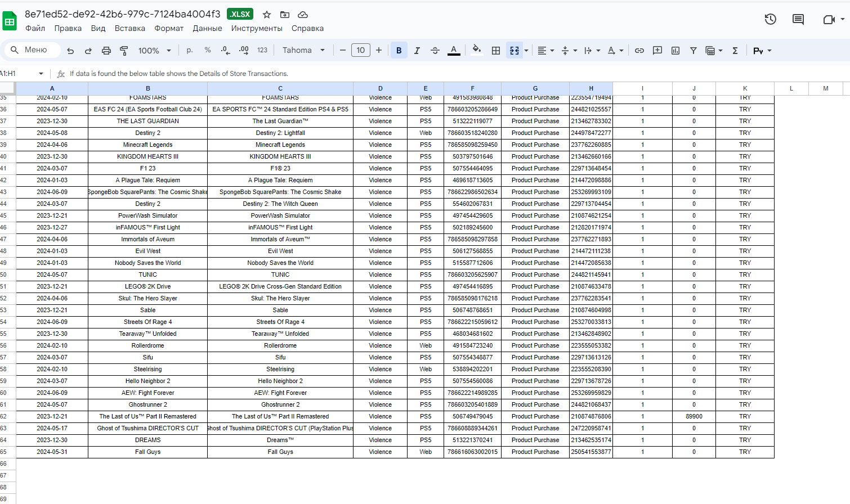Image resolution: width=850 pixels, height=504 pixels.
Task: Increase the font size
Action: [379, 50]
